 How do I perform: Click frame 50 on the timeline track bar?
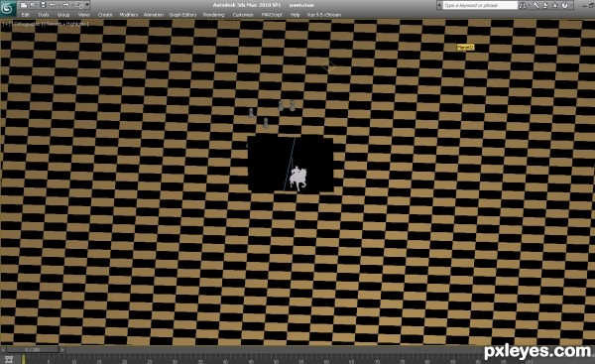click(x=276, y=359)
